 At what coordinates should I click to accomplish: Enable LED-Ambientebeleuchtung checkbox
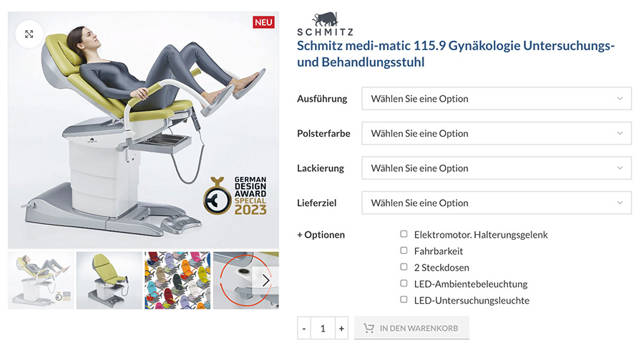(x=404, y=284)
